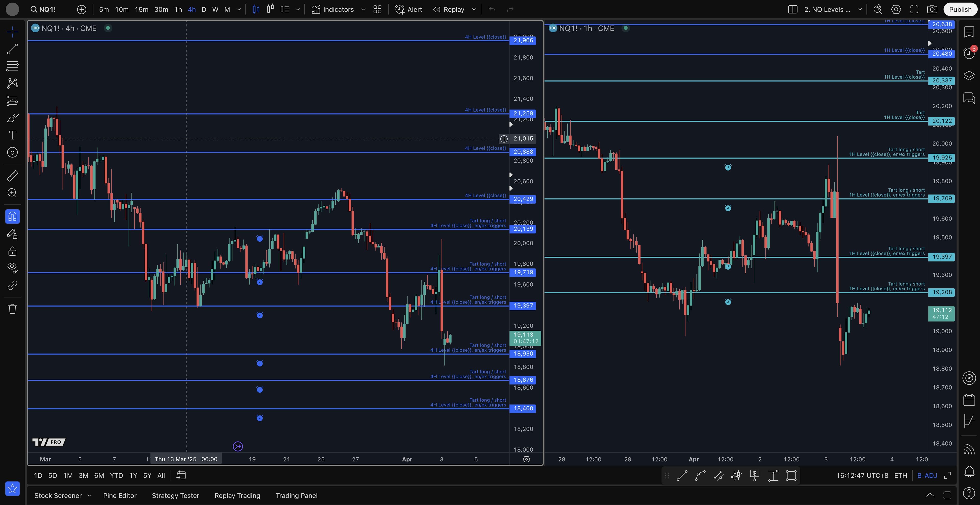Toggle lock all drawings tool
This screenshot has width=980, height=505.
pyautogui.click(x=12, y=251)
